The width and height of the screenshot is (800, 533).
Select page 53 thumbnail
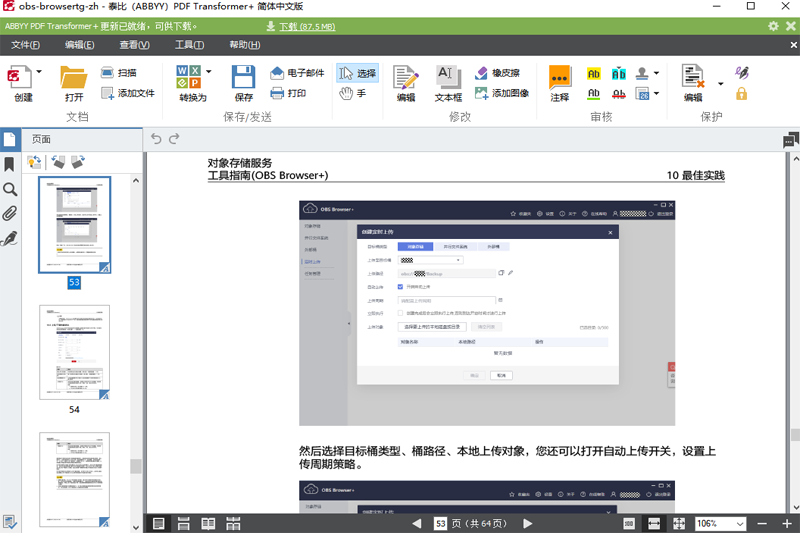[74, 225]
